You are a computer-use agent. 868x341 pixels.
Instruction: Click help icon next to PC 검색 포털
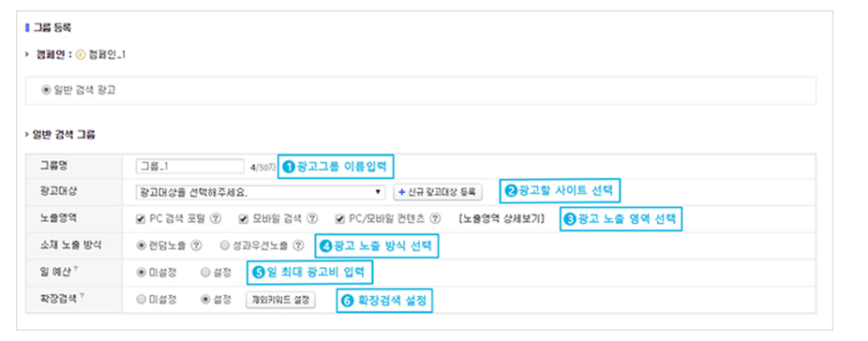pos(216,218)
